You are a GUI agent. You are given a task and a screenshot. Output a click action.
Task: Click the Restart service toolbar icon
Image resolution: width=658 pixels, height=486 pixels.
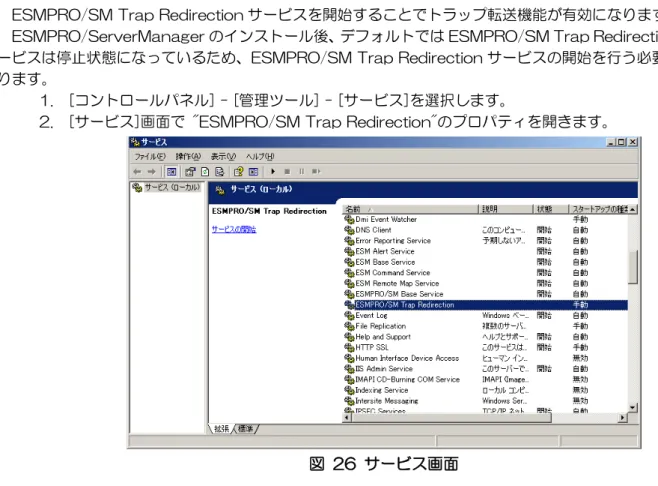[316, 171]
